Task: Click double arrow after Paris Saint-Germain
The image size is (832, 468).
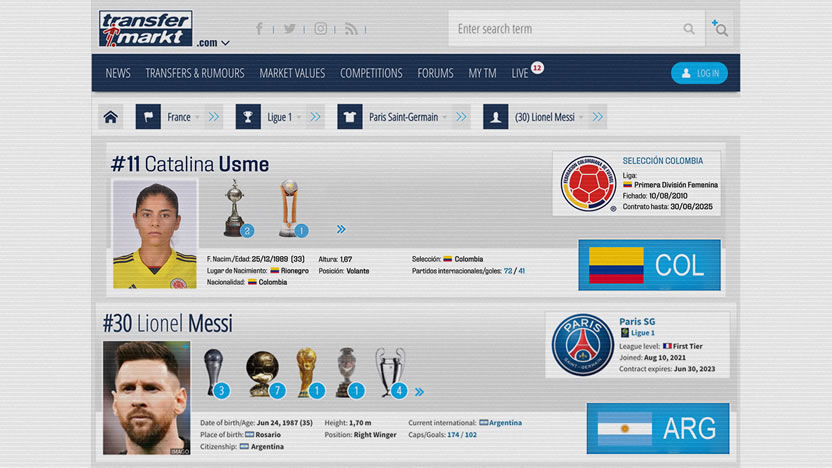Action: coord(461,117)
